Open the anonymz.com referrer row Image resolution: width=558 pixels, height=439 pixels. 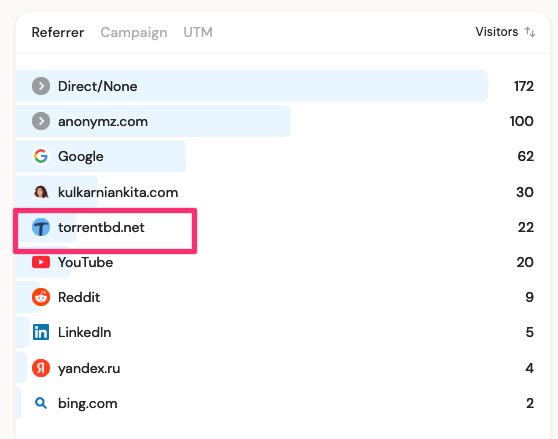click(275, 121)
